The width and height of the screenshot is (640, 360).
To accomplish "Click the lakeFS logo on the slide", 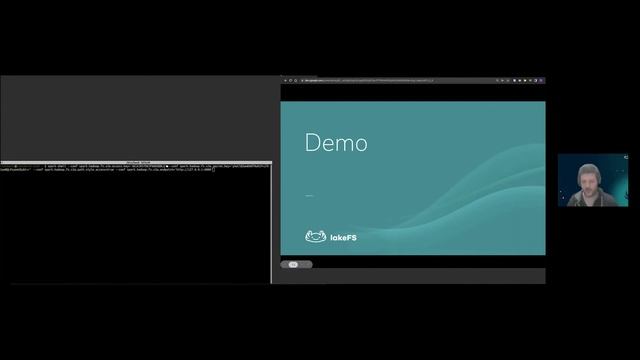I will click(x=331, y=237).
